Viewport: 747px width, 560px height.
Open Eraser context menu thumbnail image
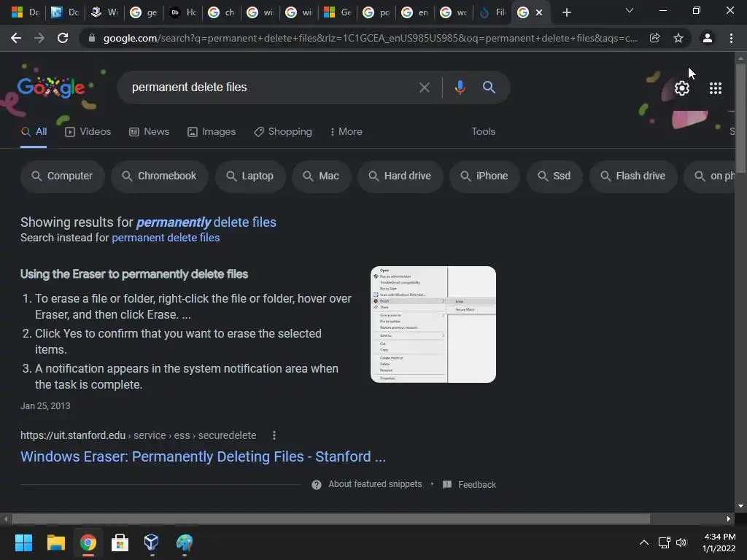tap(433, 324)
